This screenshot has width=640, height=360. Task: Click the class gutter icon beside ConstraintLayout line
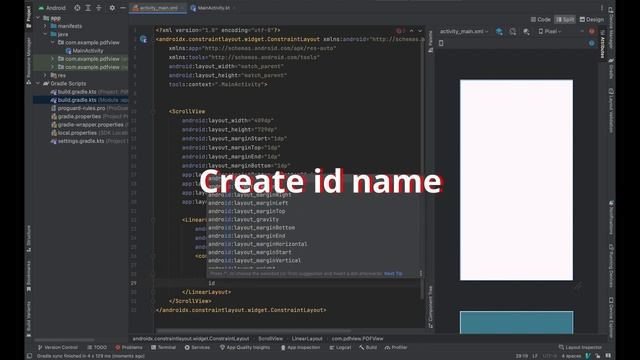[143, 39]
